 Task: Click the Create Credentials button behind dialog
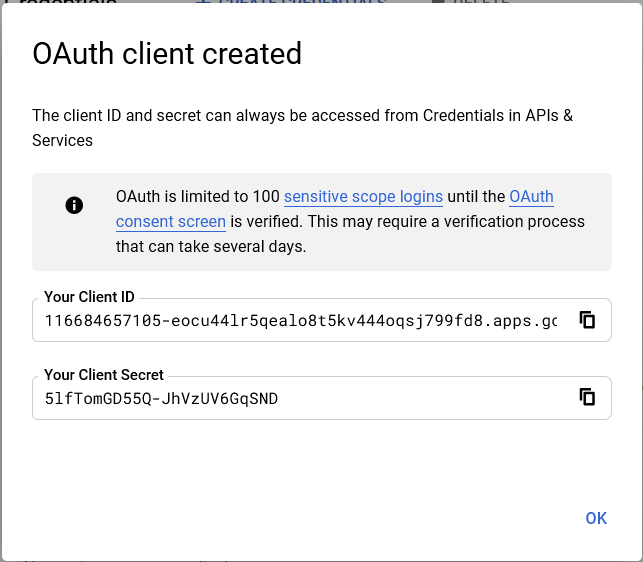click(290, 3)
